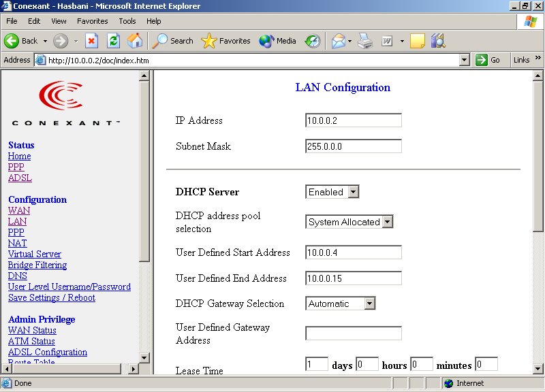Stop page loading with the red X icon
Image resolution: width=545 pixels, height=392 pixels.
pyautogui.click(x=91, y=41)
